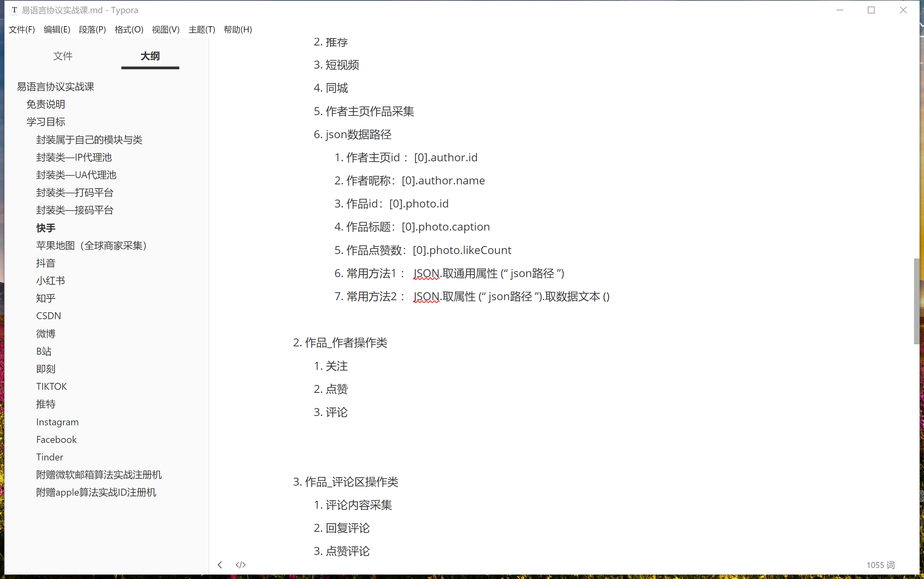This screenshot has height=579, width=924.
Task: Go to 微博 in outline
Action: [46, 334]
